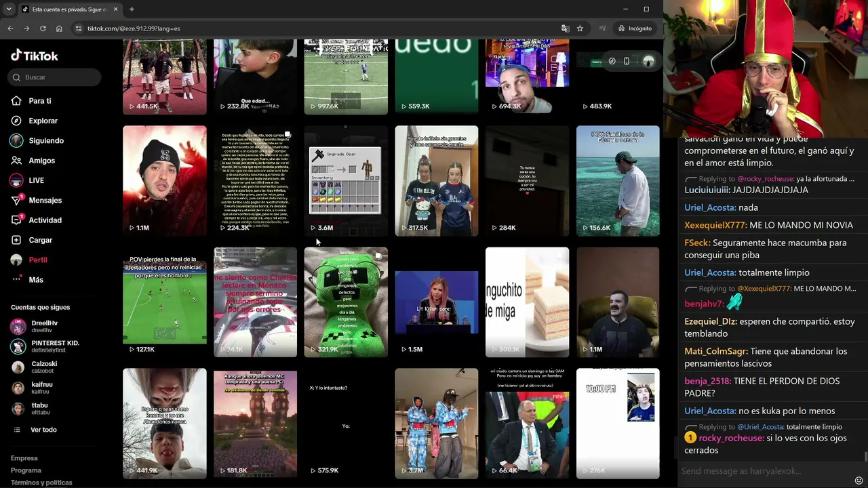Open the tab search dropdown arrow
Image resolution: width=868 pixels, height=488 pixels.
tap(9, 9)
